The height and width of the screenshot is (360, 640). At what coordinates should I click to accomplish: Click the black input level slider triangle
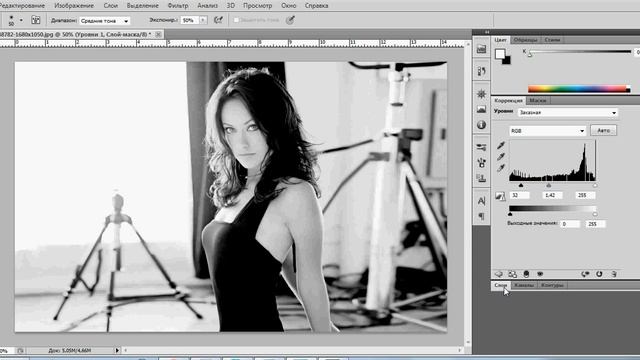(x=521, y=185)
